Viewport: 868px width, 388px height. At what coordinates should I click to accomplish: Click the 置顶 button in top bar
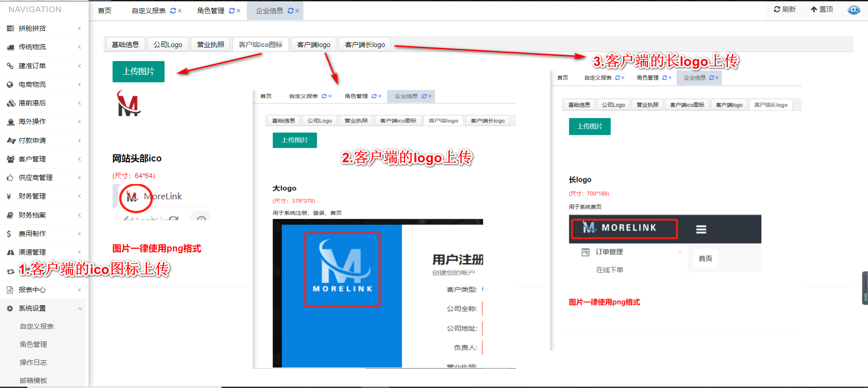(x=821, y=9)
